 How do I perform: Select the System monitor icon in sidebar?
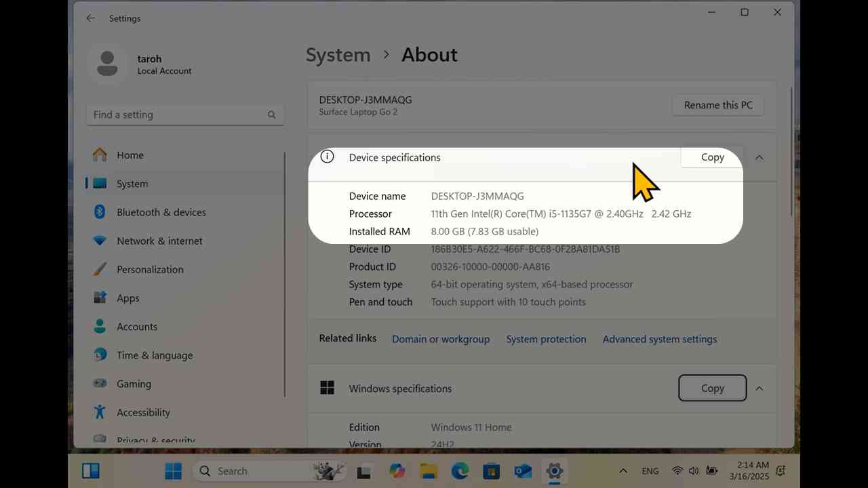(100, 184)
